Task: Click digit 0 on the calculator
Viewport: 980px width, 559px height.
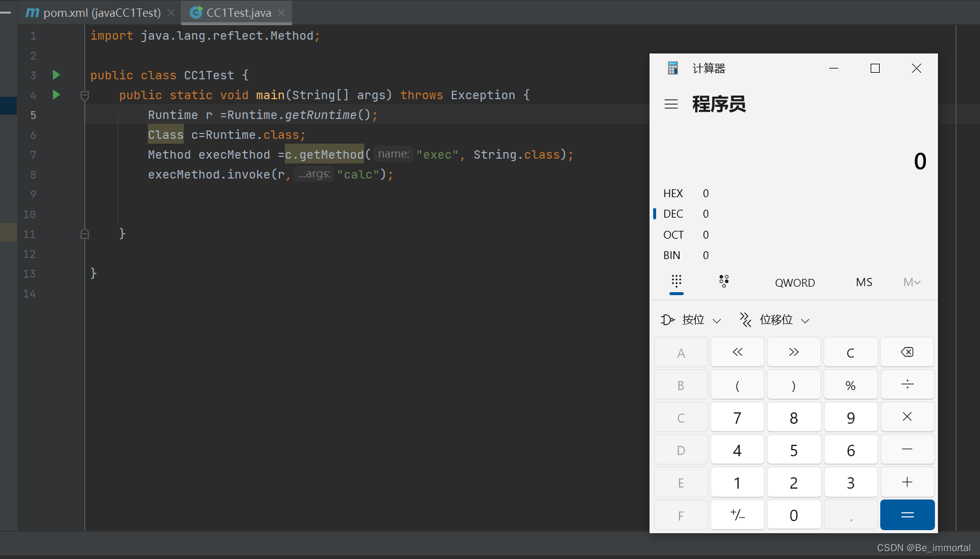Action: [794, 515]
